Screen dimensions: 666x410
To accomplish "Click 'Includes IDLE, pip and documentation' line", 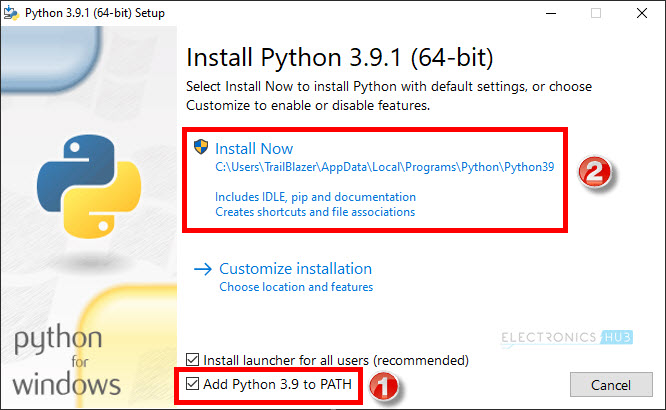I will [x=315, y=197].
